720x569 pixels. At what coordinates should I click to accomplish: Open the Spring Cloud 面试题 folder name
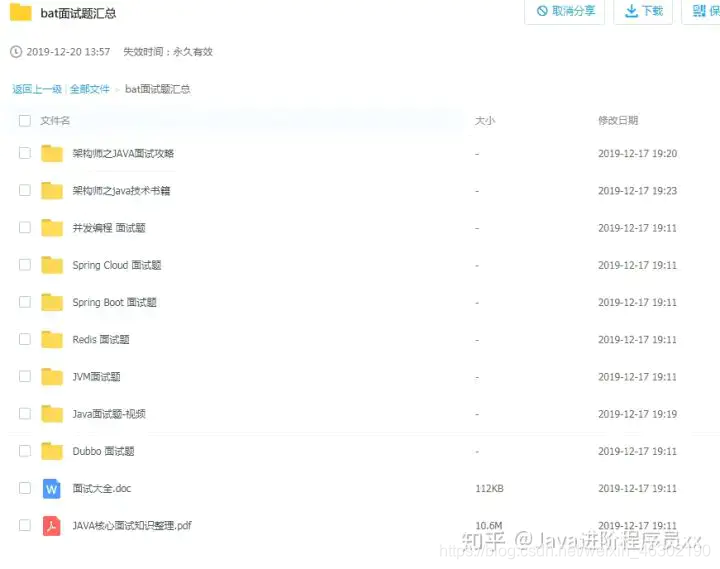pyautogui.click(x=117, y=265)
